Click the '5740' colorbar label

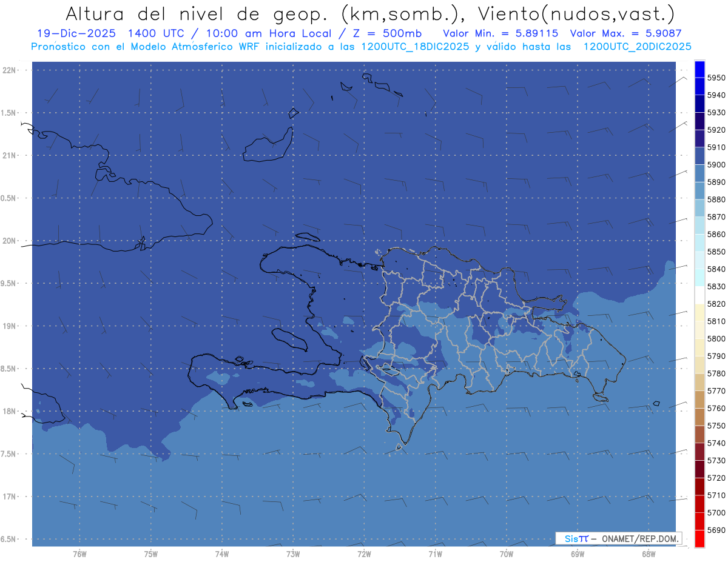pos(716,443)
